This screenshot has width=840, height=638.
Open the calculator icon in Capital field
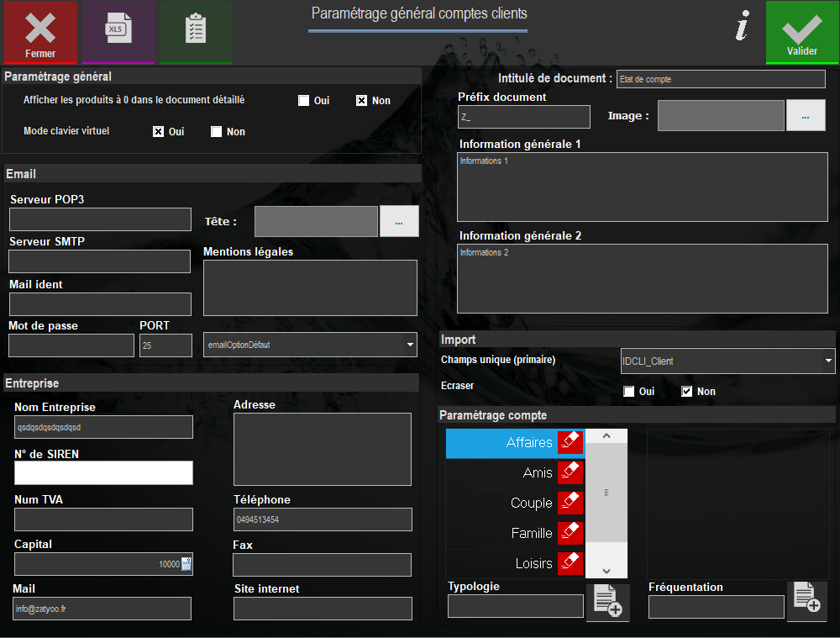pos(186,564)
